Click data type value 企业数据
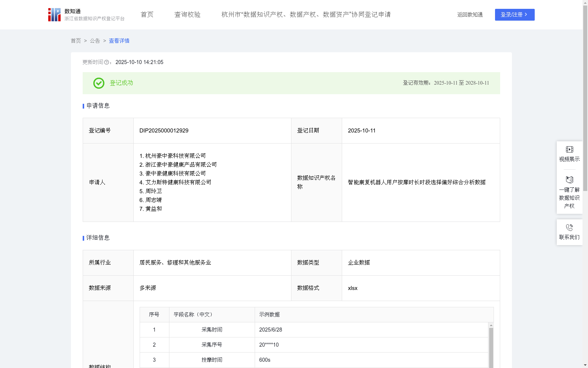This screenshot has height=368, width=588. 359,263
